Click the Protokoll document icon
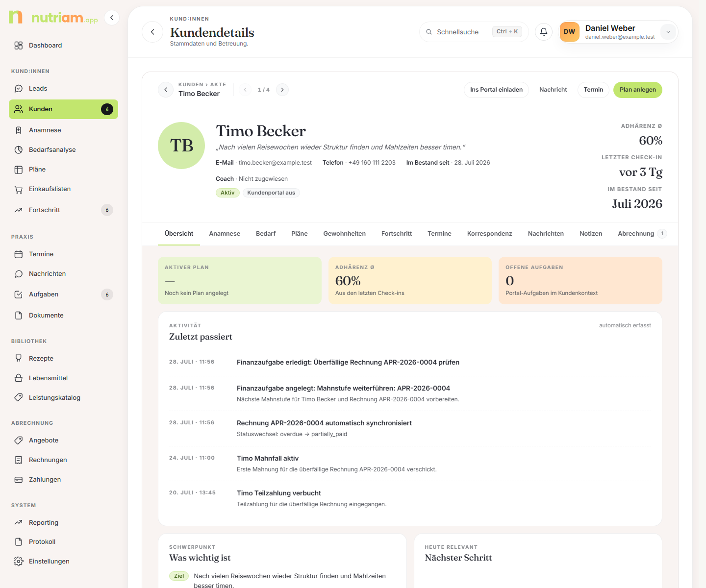 pos(19,542)
